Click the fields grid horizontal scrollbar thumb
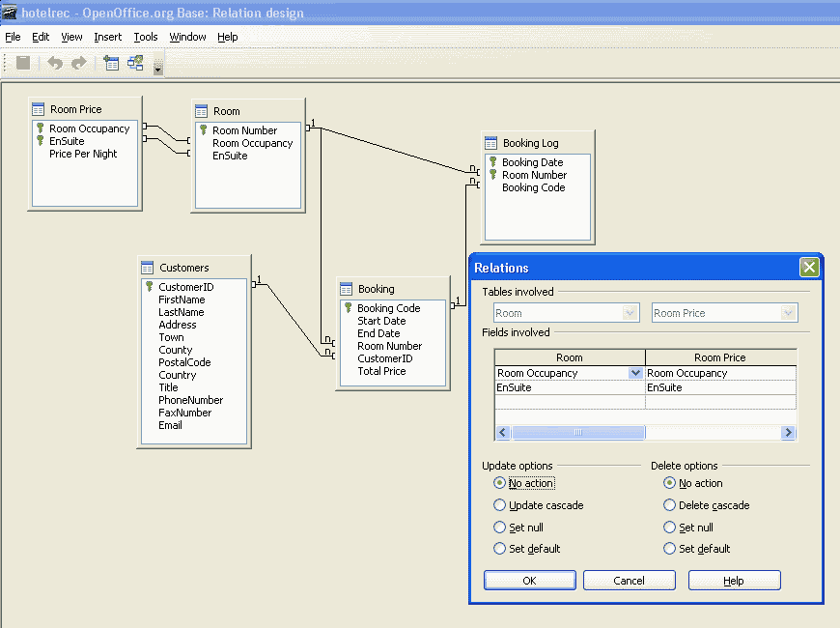Viewport: 840px width, 628px height. tap(577, 433)
